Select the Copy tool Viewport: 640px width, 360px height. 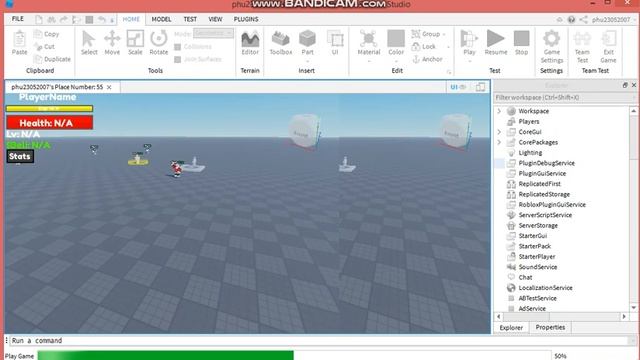pyautogui.click(x=47, y=34)
